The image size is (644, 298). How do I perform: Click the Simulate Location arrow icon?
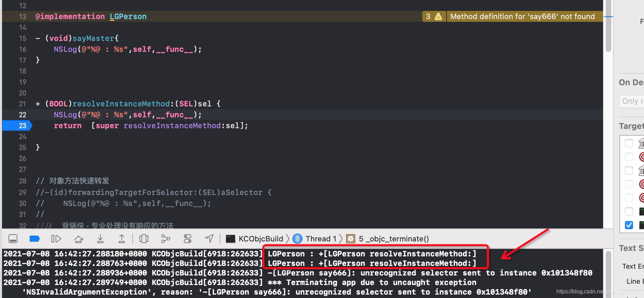[x=209, y=239]
